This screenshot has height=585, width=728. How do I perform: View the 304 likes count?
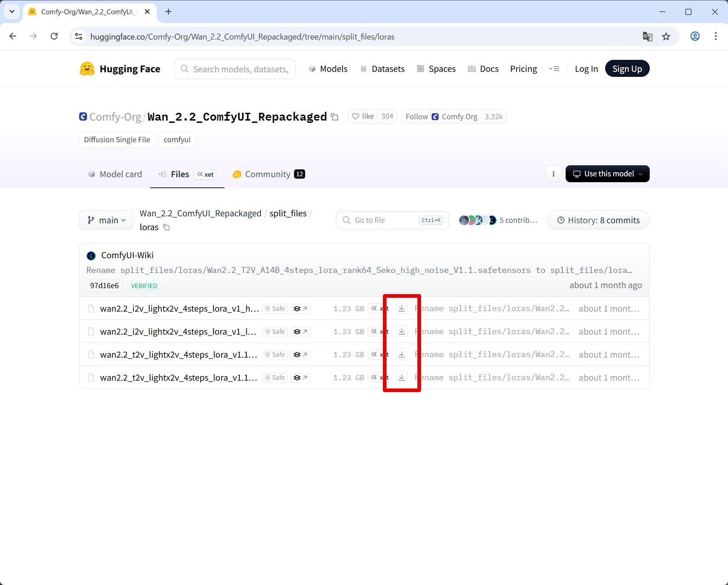387,116
